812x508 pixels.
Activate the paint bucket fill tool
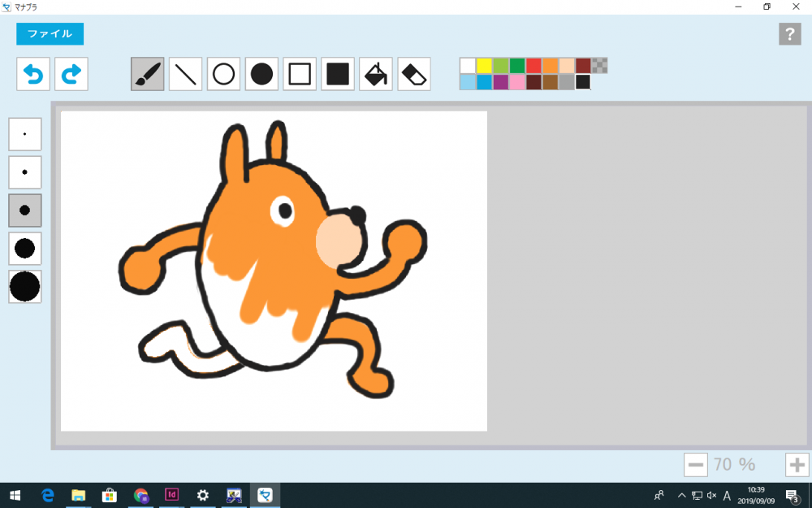coord(376,74)
